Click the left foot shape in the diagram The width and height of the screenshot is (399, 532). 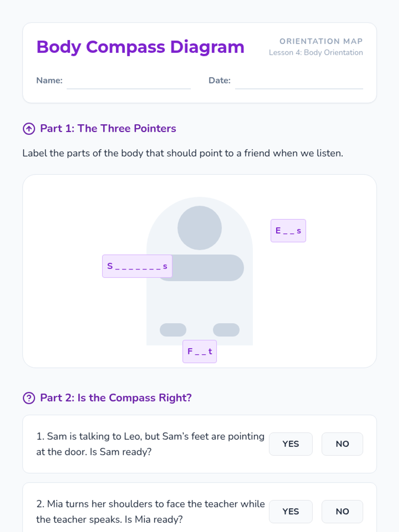(173, 330)
